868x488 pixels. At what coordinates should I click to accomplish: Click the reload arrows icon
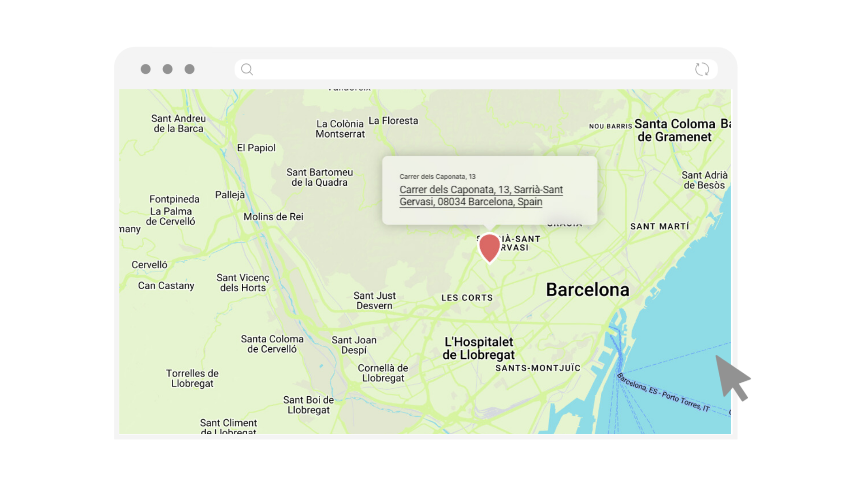pos(702,69)
